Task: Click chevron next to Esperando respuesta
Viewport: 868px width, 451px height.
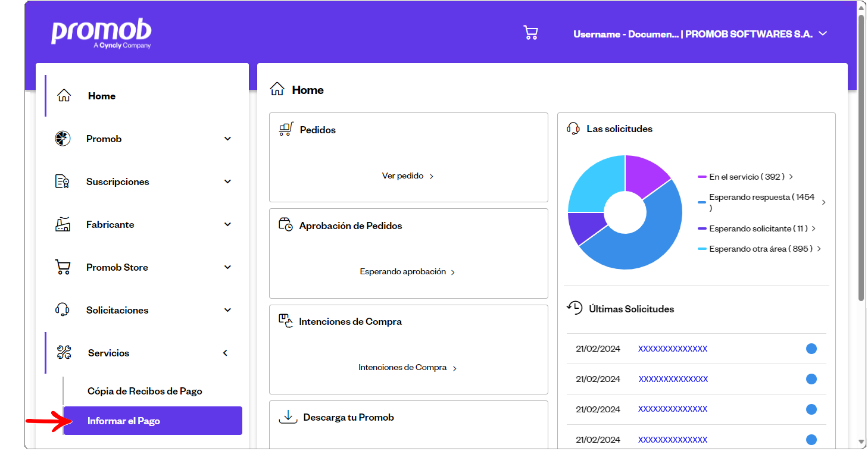Action: point(824,202)
